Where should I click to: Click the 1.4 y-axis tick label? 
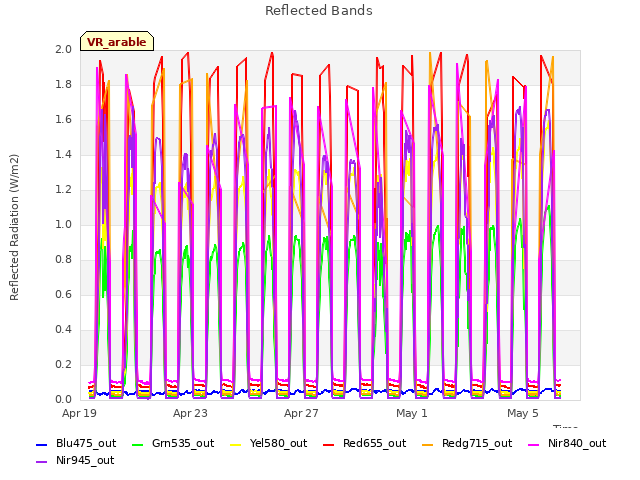63,154
